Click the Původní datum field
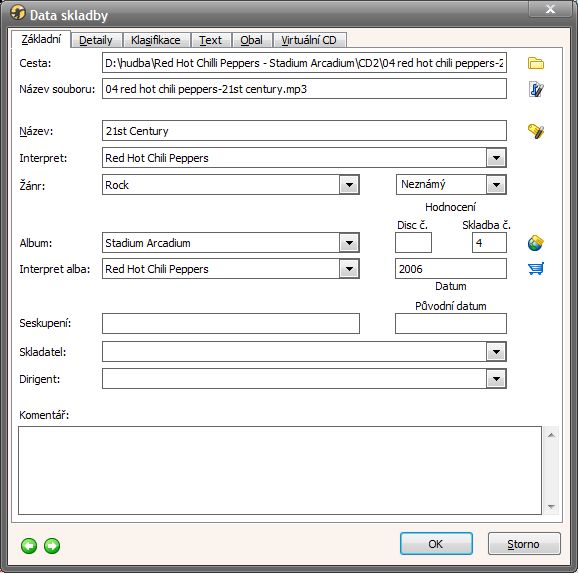578x573 pixels. click(450, 324)
